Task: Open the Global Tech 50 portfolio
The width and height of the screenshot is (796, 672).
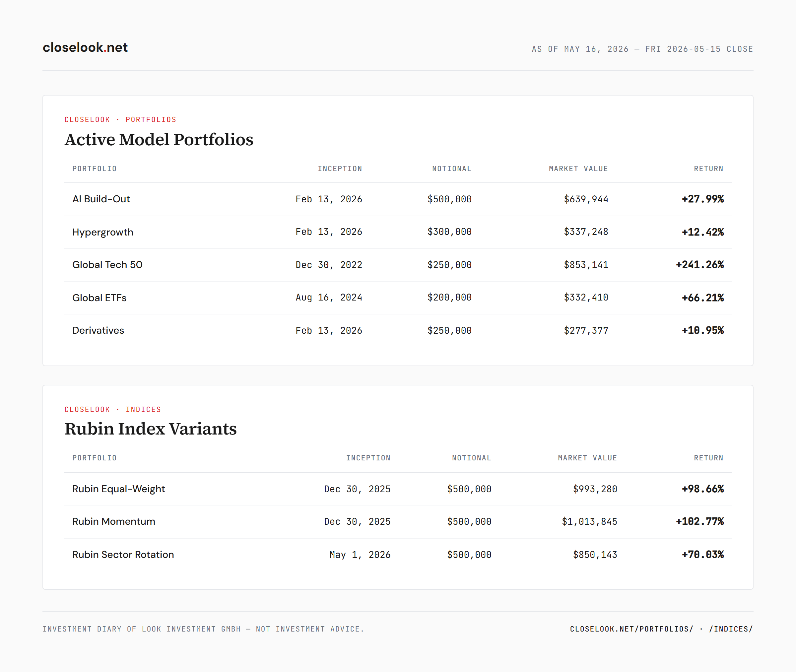Action: (107, 265)
